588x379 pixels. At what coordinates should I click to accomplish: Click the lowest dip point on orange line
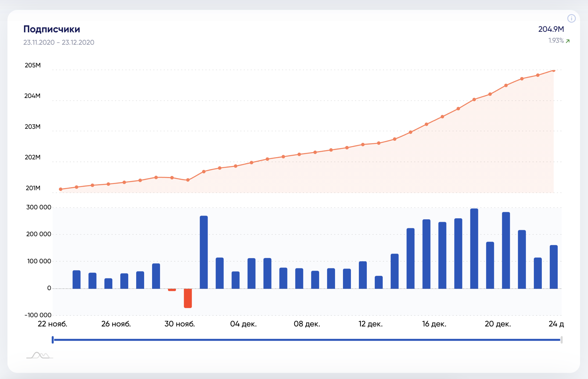pos(188,180)
